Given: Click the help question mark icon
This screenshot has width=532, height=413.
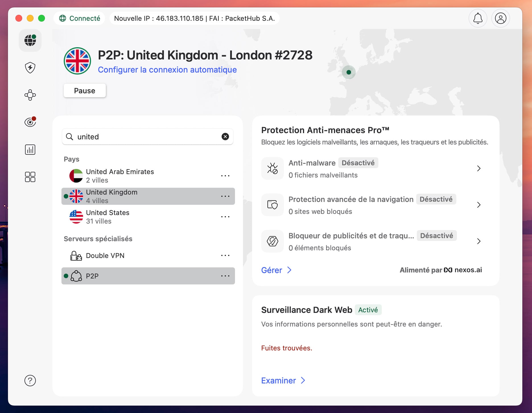Looking at the screenshot, I should click(x=30, y=380).
